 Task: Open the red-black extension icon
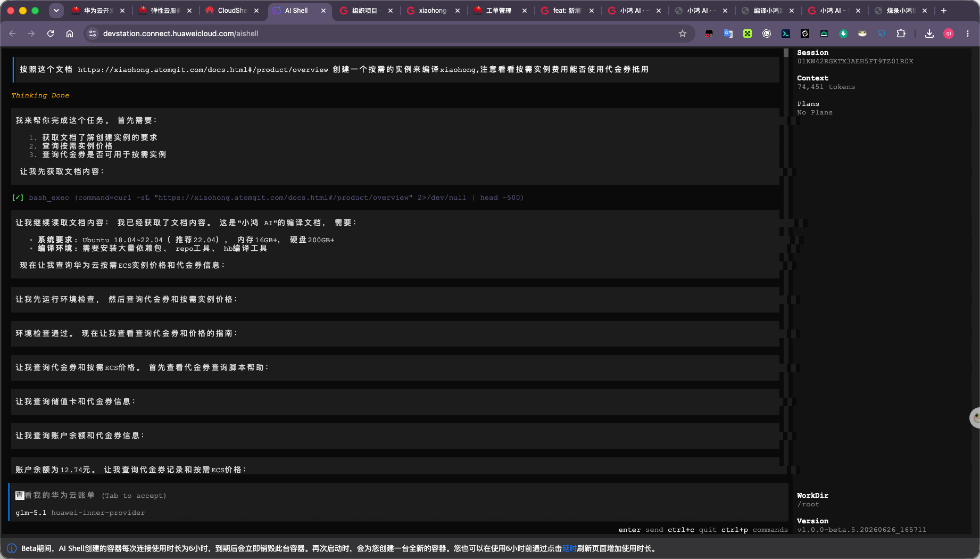tap(709, 34)
